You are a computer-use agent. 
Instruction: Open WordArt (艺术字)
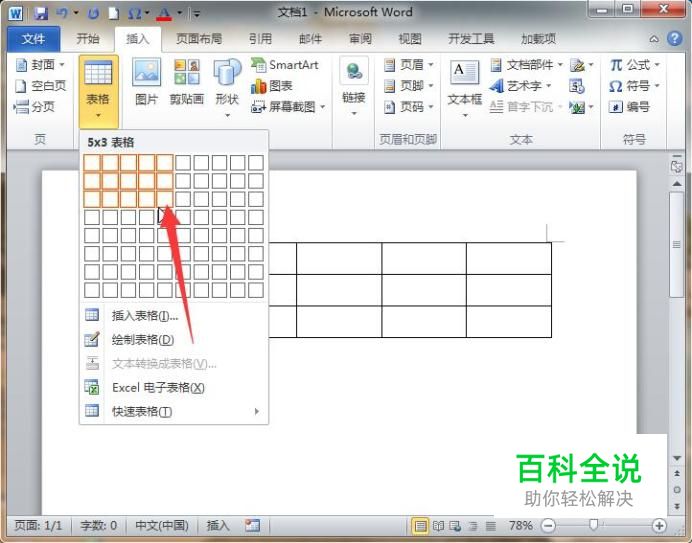(520, 86)
